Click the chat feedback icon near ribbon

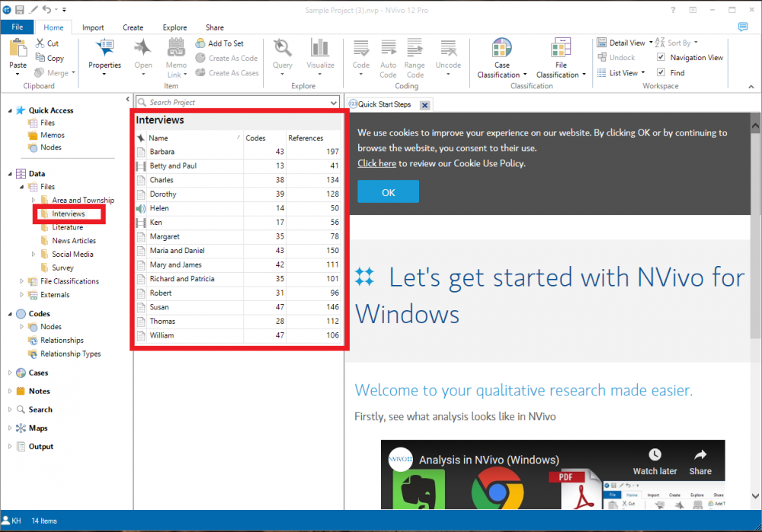pyautogui.click(x=743, y=27)
